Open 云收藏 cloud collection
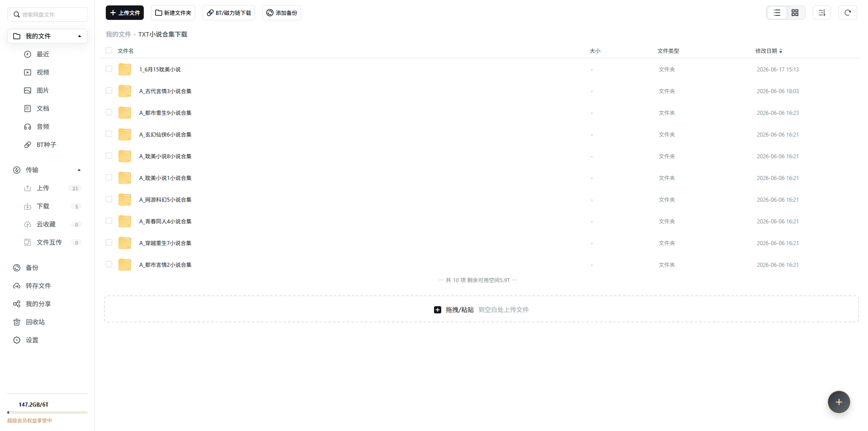Viewport: 868px width, 431px height. (x=46, y=224)
